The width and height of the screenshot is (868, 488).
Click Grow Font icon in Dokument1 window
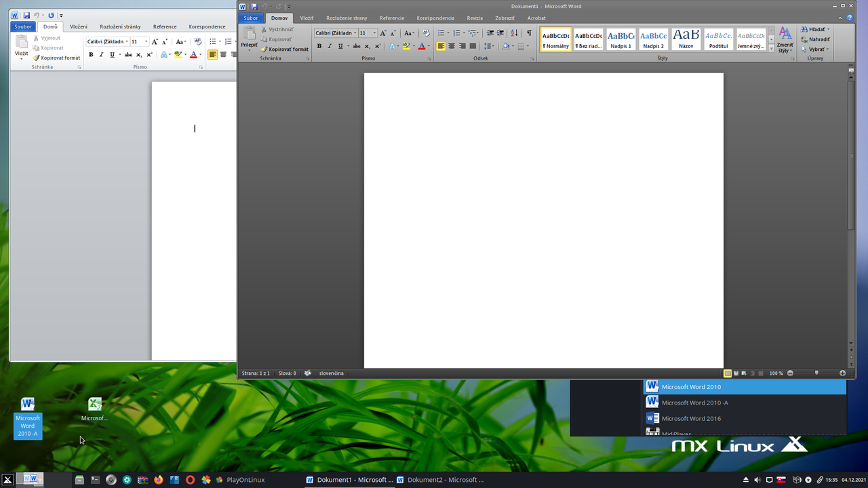pyautogui.click(x=383, y=33)
